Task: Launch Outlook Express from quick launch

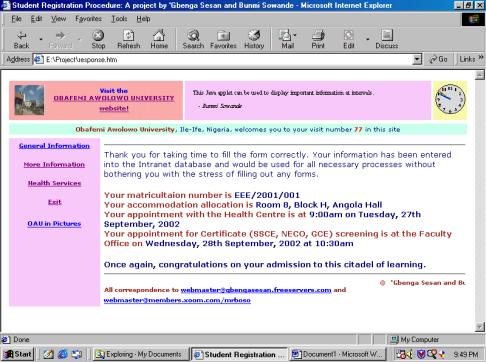Action: coord(48,354)
